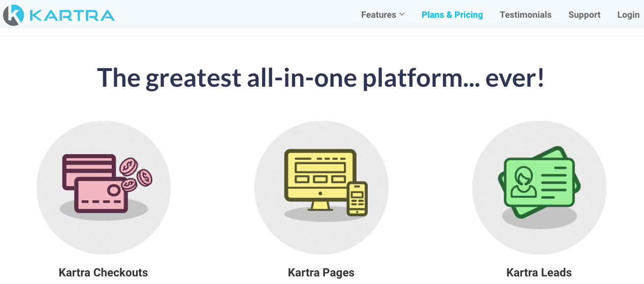Image resolution: width=644 pixels, height=284 pixels.
Task: Open the Testimonials page
Action: pyautogui.click(x=526, y=15)
